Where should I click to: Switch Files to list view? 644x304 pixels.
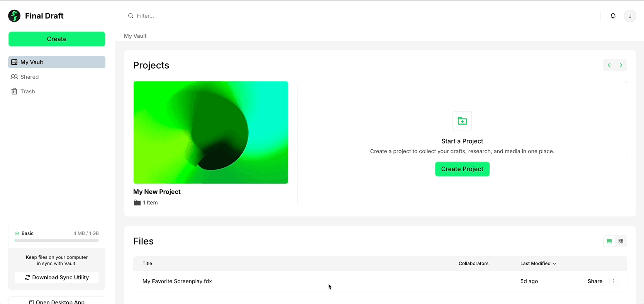[609, 241]
